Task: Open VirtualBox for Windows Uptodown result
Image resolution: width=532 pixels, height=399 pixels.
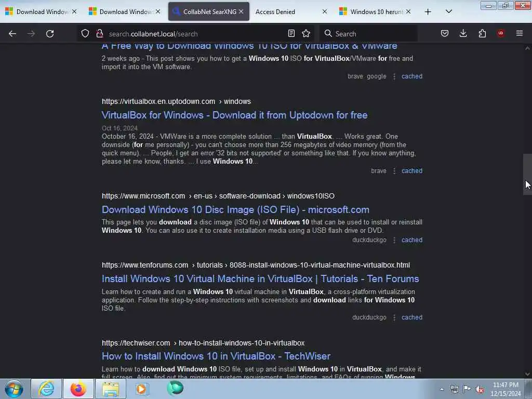Action: point(234,115)
